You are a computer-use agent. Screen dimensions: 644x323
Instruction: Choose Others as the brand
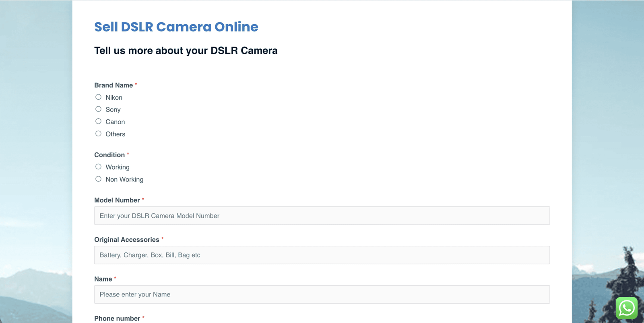(98, 134)
